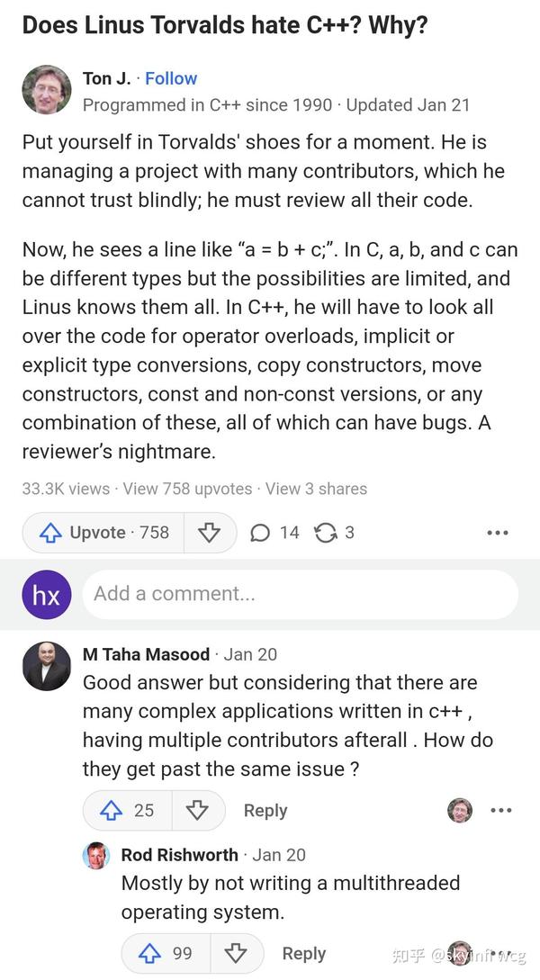The image size is (540, 980).
Task: Open more options on Masood's comment
Action: tap(501, 810)
